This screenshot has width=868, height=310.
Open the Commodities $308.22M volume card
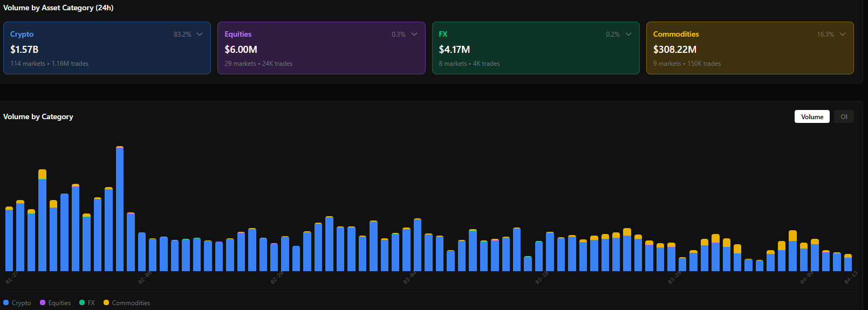749,49
